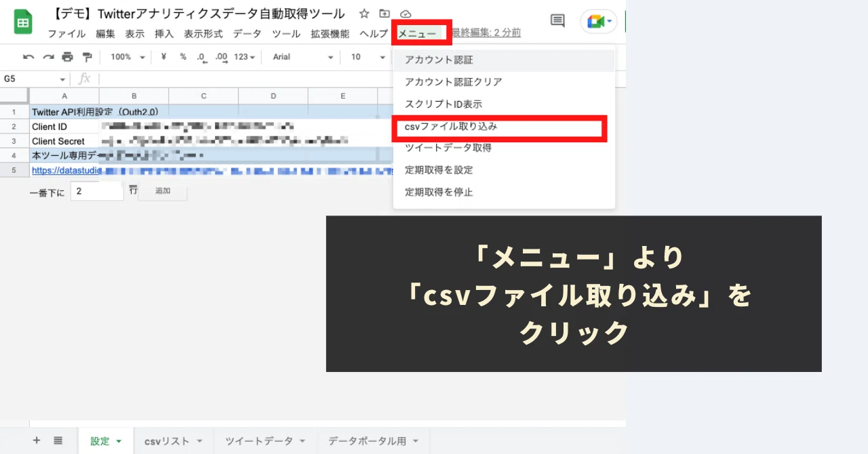Add a new sheet with plus icon
Screen dimensions: 868x454
pos(37,440)
